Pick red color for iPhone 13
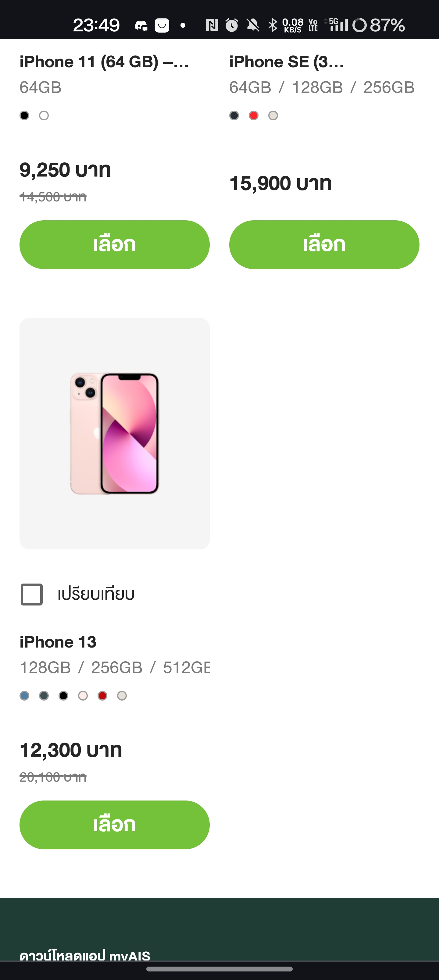The height and width of the screenshot is (980, 439). [102, 696]
